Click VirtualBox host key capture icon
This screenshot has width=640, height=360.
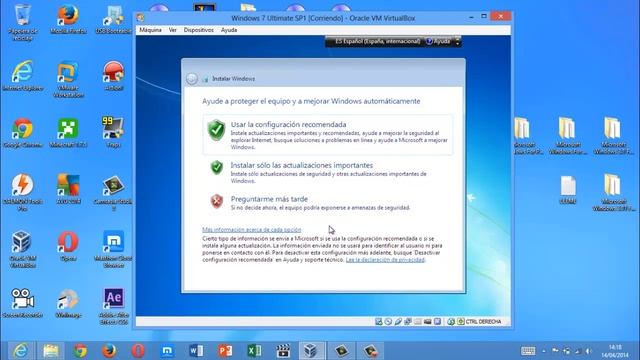click(461, 322)
